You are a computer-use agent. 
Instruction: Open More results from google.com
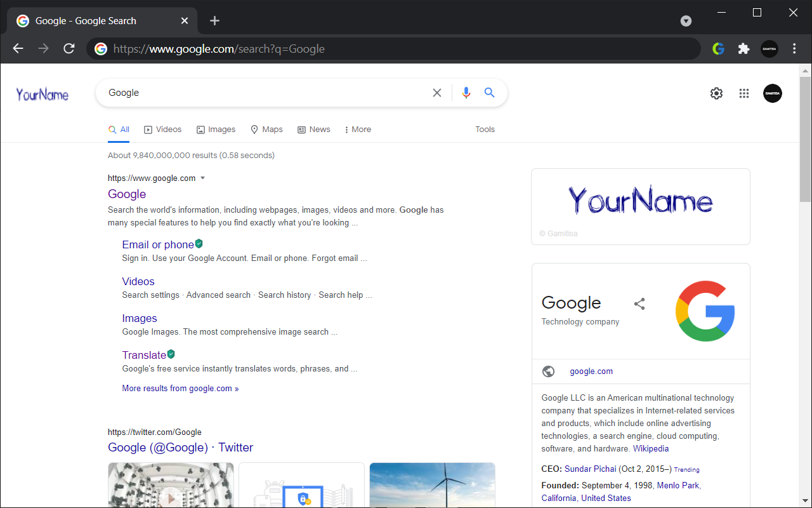180,389
